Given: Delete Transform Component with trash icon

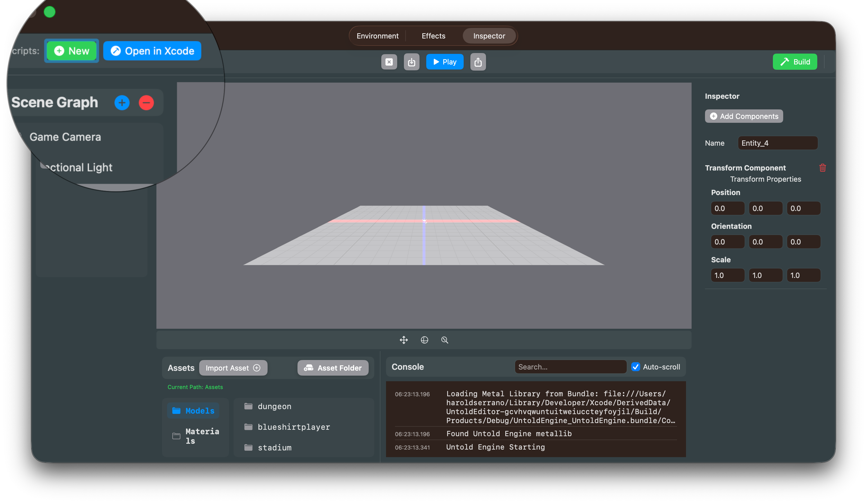Looking at the screenshot, I should click(822, 168).
